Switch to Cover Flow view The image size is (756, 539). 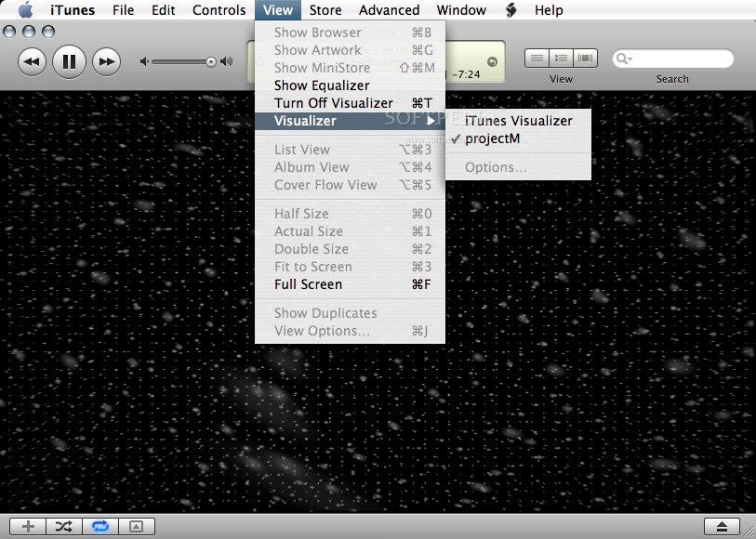tap(325, 185)
